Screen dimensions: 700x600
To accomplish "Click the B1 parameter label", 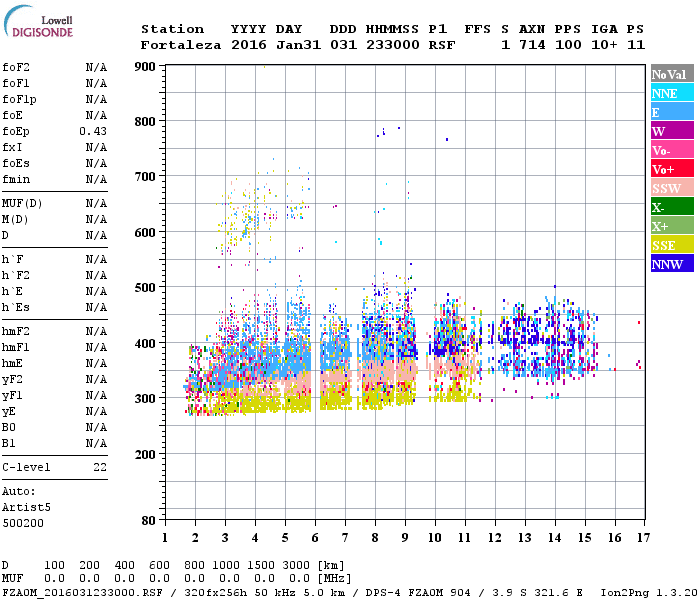I will coord(8,443).
